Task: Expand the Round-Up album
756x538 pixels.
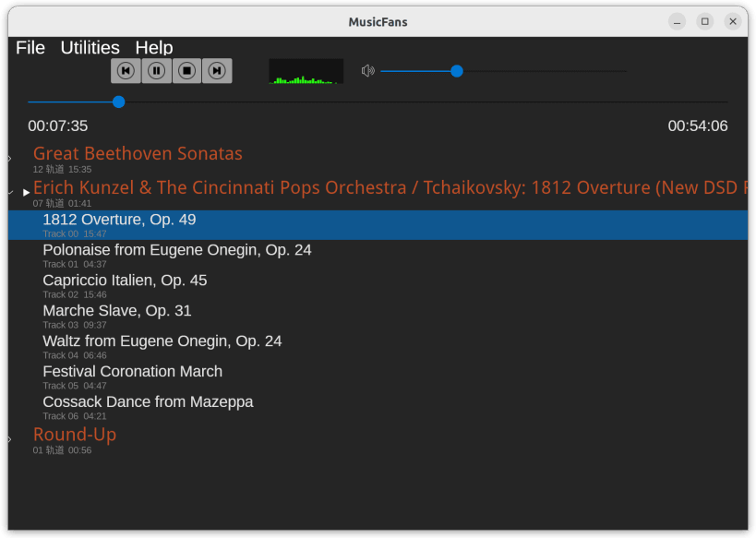Action: pos(10,439)
